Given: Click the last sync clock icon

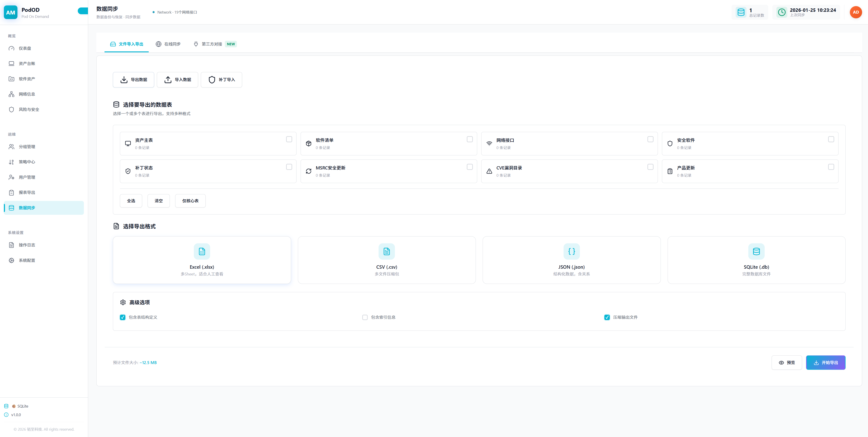Looking at the screenshot, I should pos(782,12).
